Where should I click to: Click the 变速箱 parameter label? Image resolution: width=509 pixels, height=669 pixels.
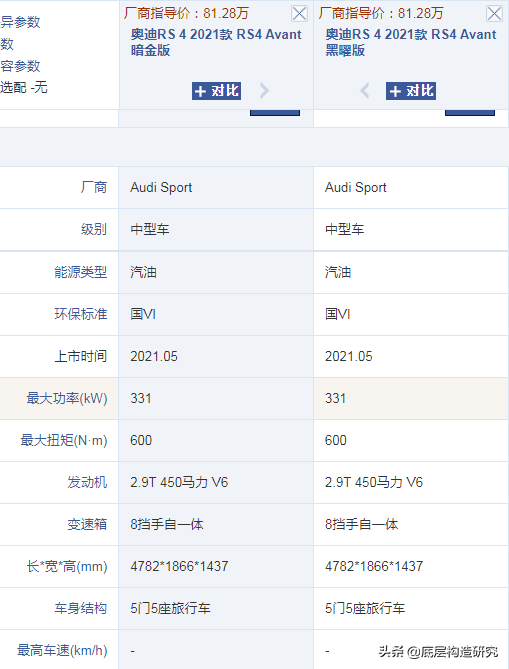[x=87, y=524]
